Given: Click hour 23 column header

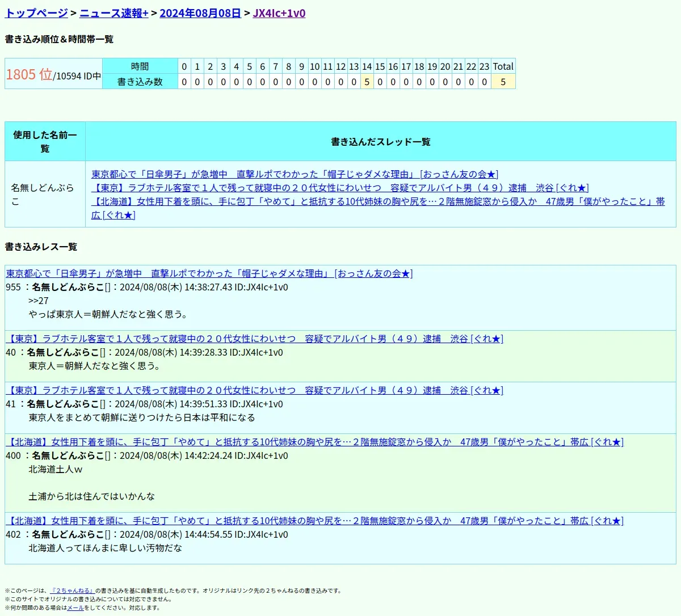Looking at the screenshot, I should click(x=484, y=66).
